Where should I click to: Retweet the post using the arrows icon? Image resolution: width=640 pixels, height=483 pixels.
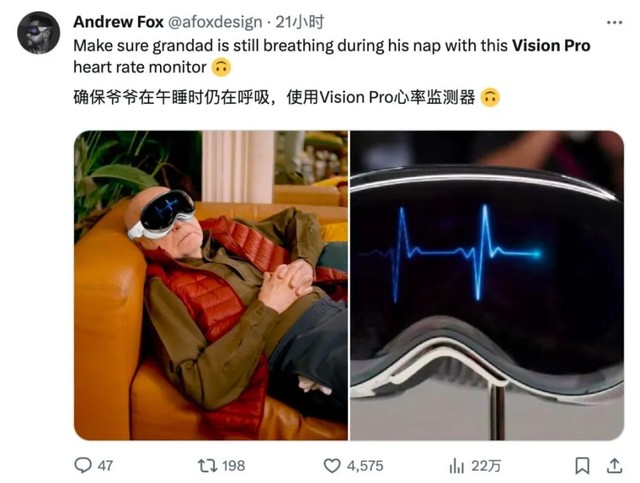point(207,465)
